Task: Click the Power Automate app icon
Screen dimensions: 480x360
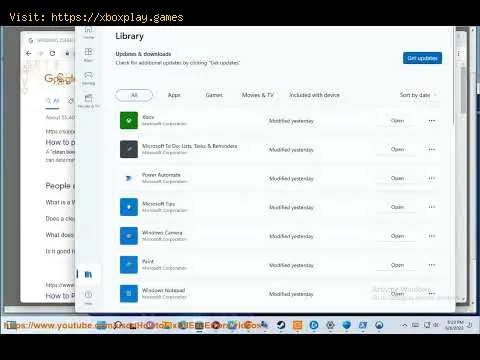Action: click(129, 178)
